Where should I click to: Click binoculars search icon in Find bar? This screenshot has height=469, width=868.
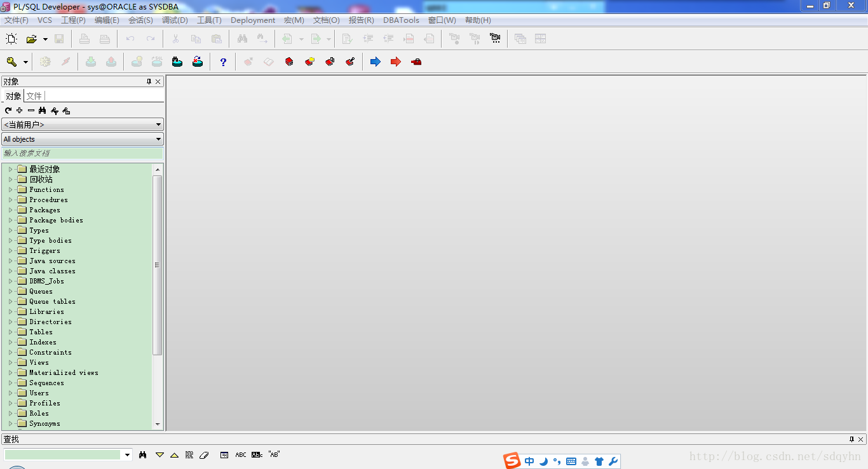pyautogui.click(x=143, y=454)
